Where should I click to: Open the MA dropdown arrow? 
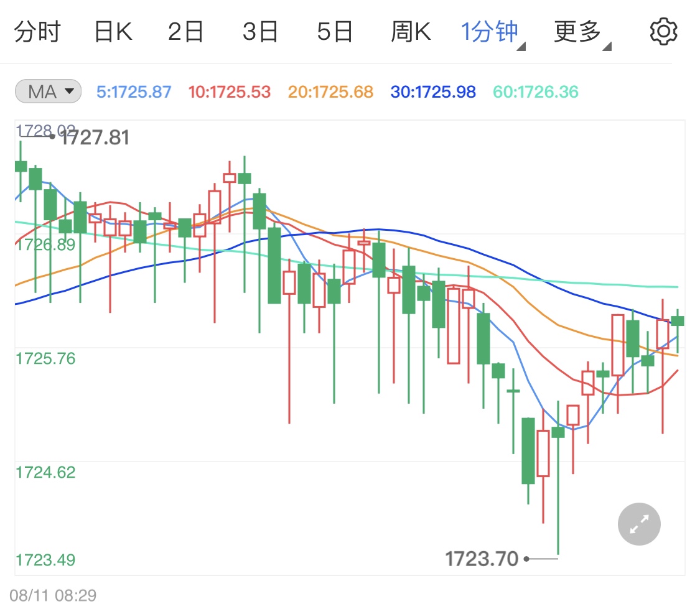tap(68, 91)
